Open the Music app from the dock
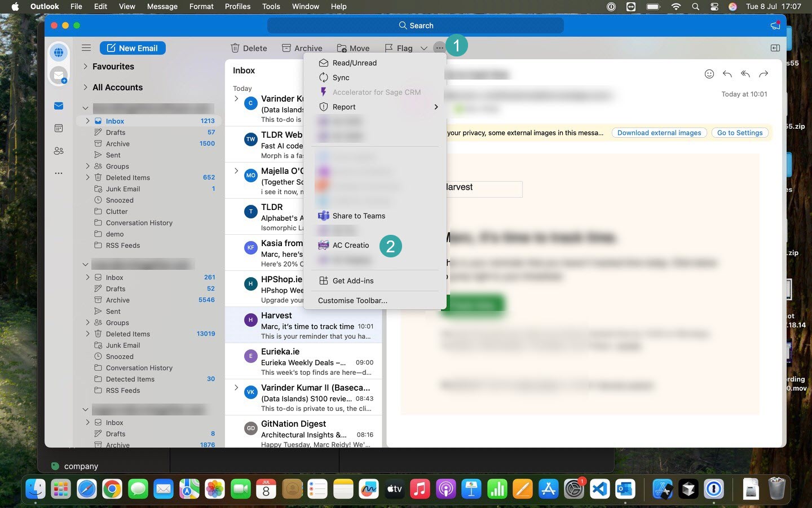Image resolution: width=812 pixels, height=508 pixels. [x=420, y=489]
